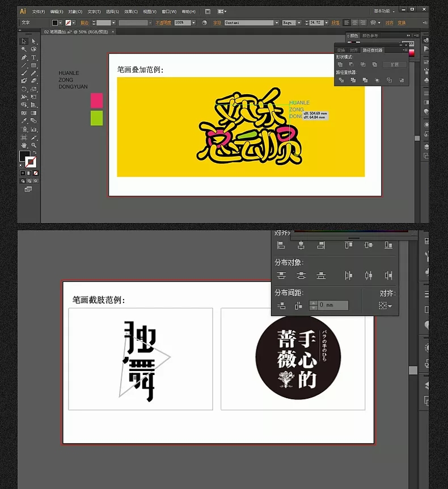Toggle the None fill mode button

(36, 173)
